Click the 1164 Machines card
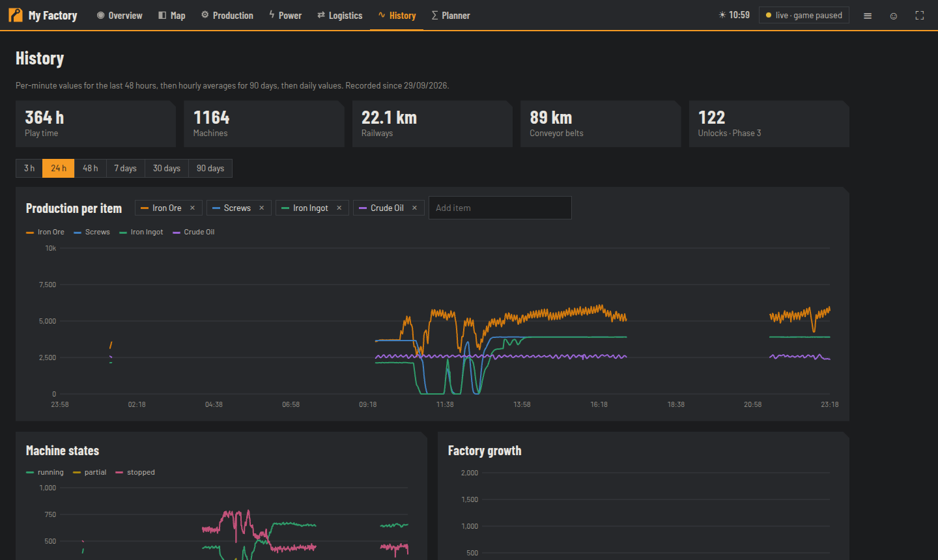The image size is (938, 560). 264,124
